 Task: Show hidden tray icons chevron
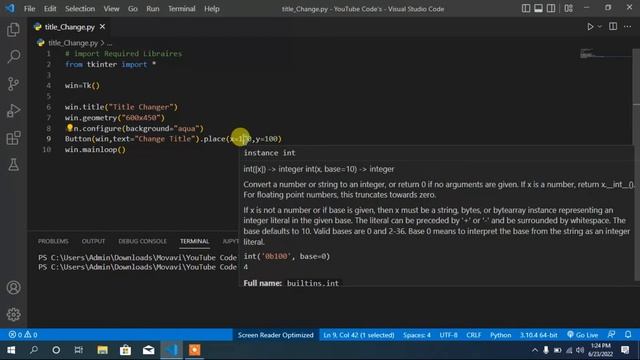tap(534, 350)
